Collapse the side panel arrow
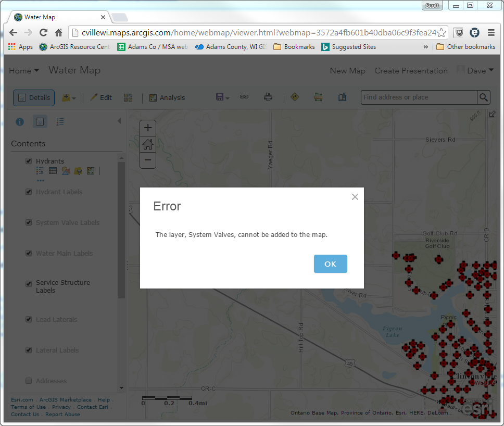This screenshot has height=426, width=504. coord(119,121)
